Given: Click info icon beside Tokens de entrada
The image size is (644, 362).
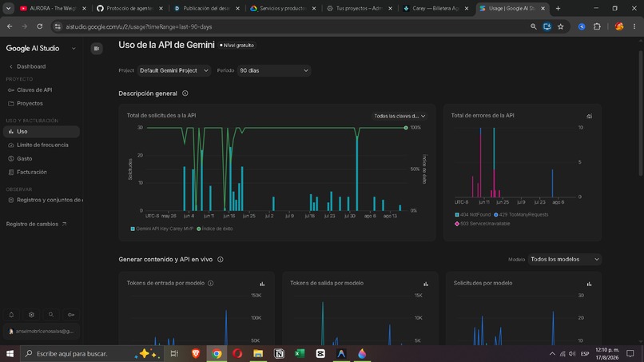Looking at the screenshot, I should tap(211, 283).
